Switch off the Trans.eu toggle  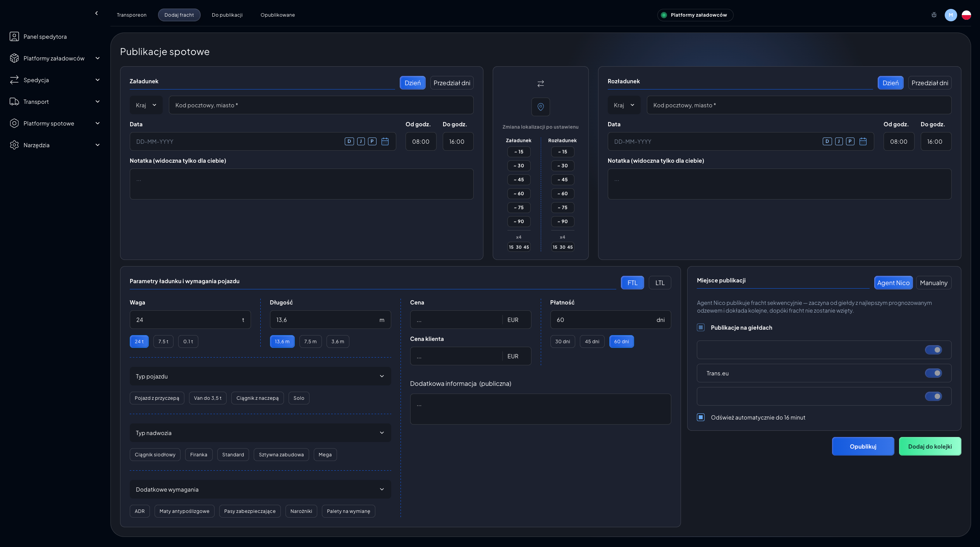click(934, 373)
